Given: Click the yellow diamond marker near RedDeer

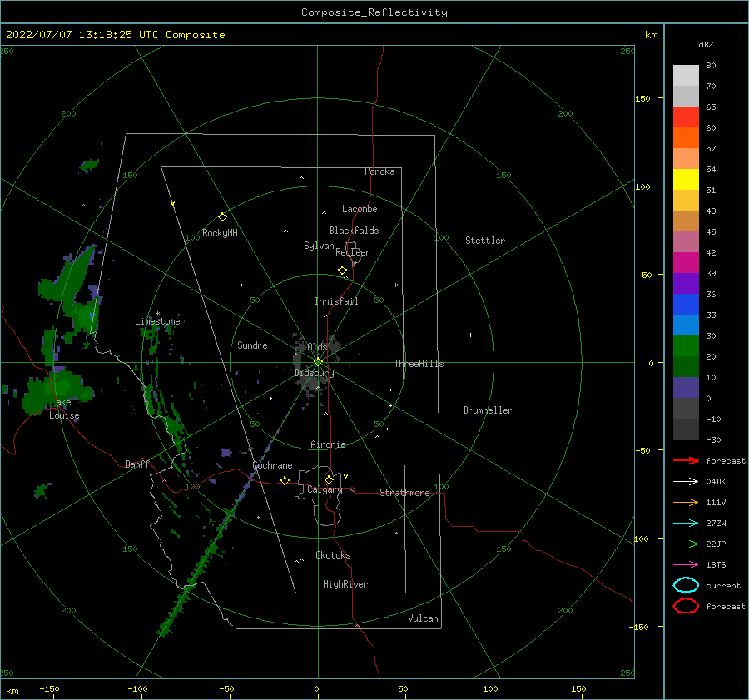Looking at the screenshot, I should [343, 271].
